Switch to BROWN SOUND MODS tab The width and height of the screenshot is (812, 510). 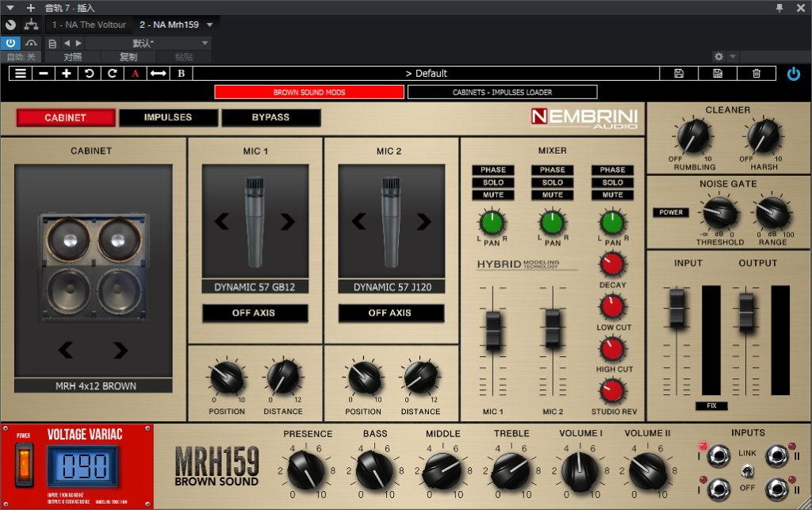tap(309, 92)
